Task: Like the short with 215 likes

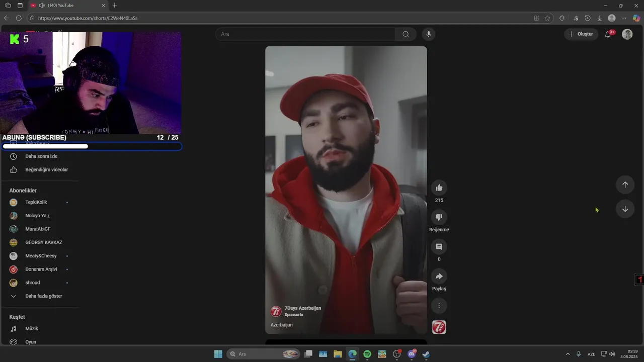Action: (x=439, y=188)
